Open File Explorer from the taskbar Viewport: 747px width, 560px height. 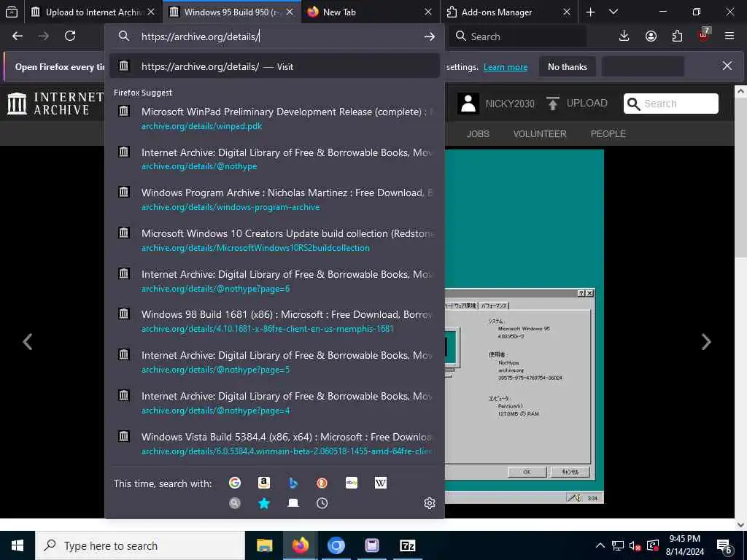[264, 545]
